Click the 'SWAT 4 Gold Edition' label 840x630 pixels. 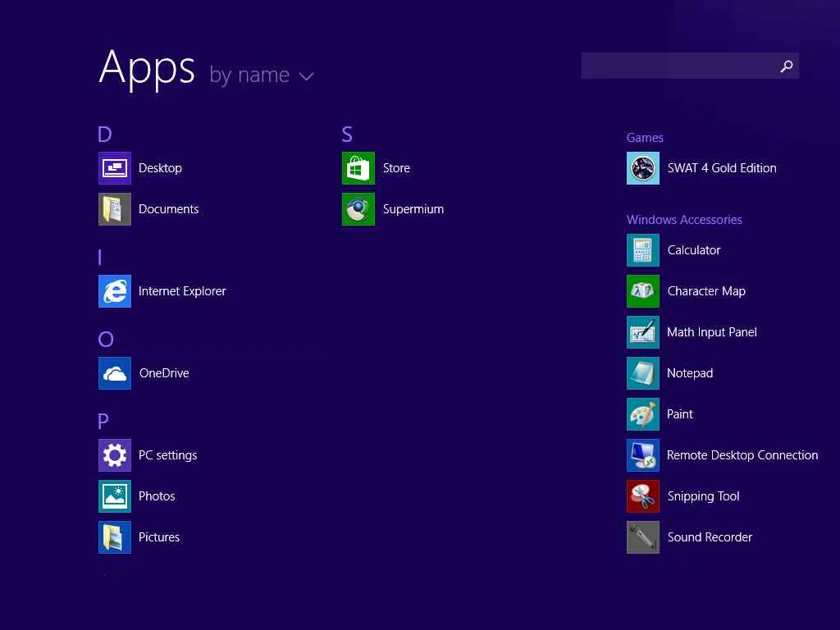722,168
